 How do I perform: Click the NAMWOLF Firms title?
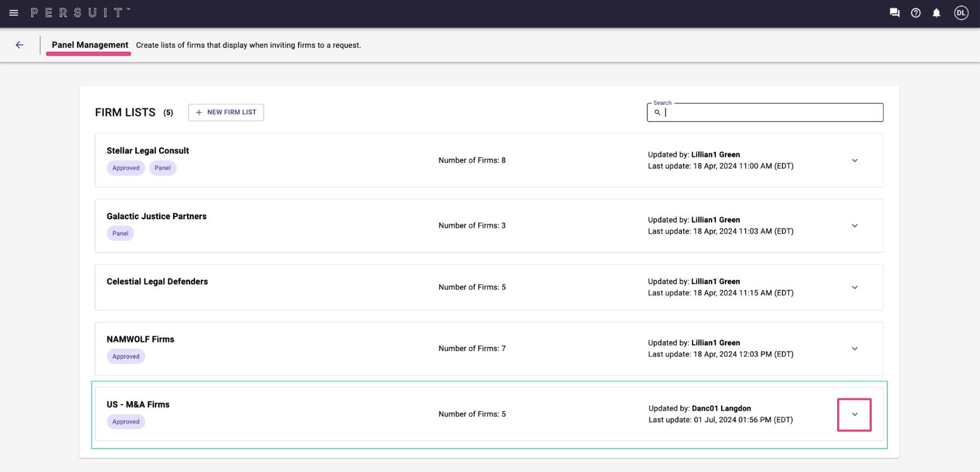click(141, 339)
